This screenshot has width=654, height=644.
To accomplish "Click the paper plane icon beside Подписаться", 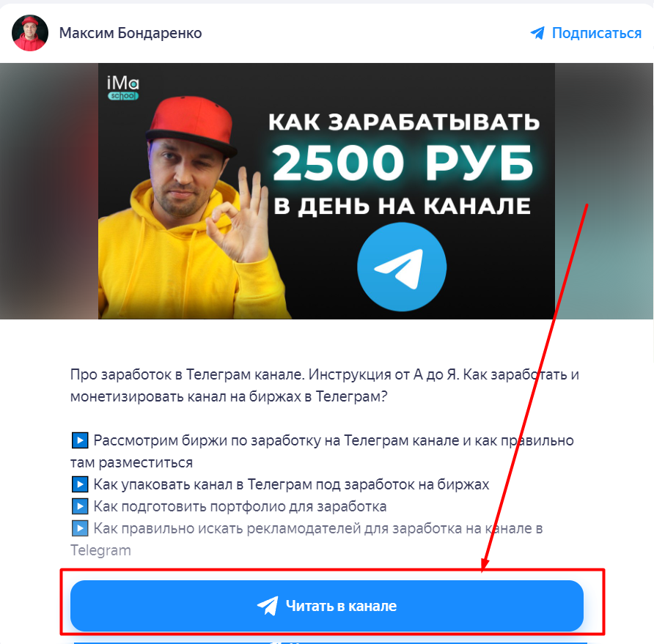I will point(537,33).
